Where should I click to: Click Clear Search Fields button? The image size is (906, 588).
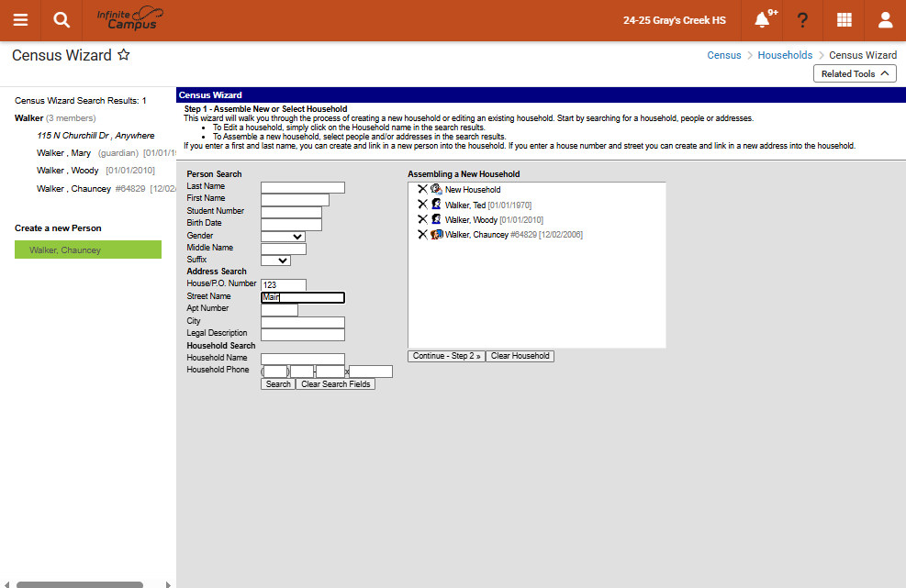(336, 384)
